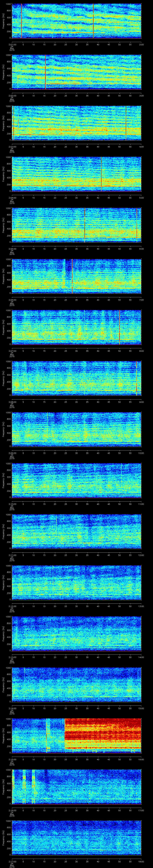Image resolution: width=153 pixels, height=868 pixels.
Task: Pick the spectrogram panel starting at 2:04:00
Action: (77, 174)
